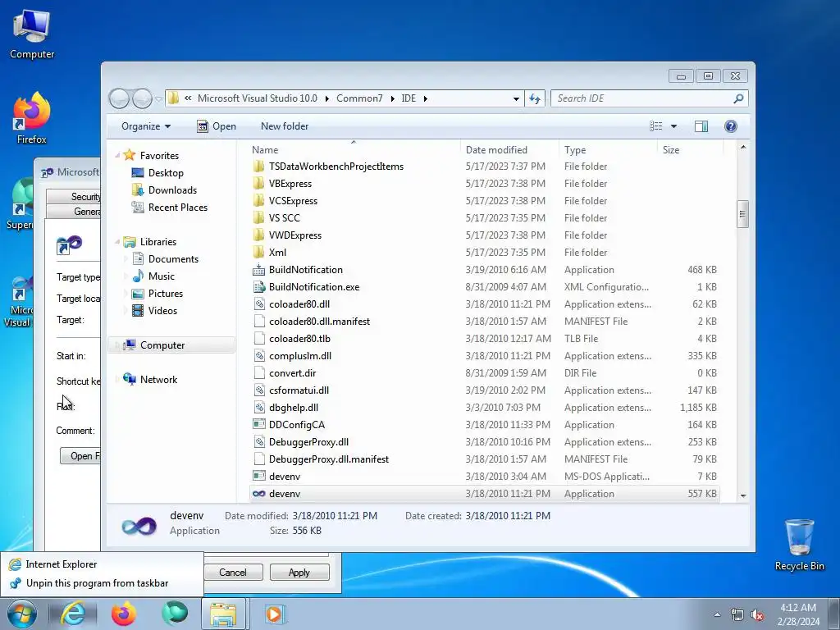Click the Back navigation button

[119, 98]
